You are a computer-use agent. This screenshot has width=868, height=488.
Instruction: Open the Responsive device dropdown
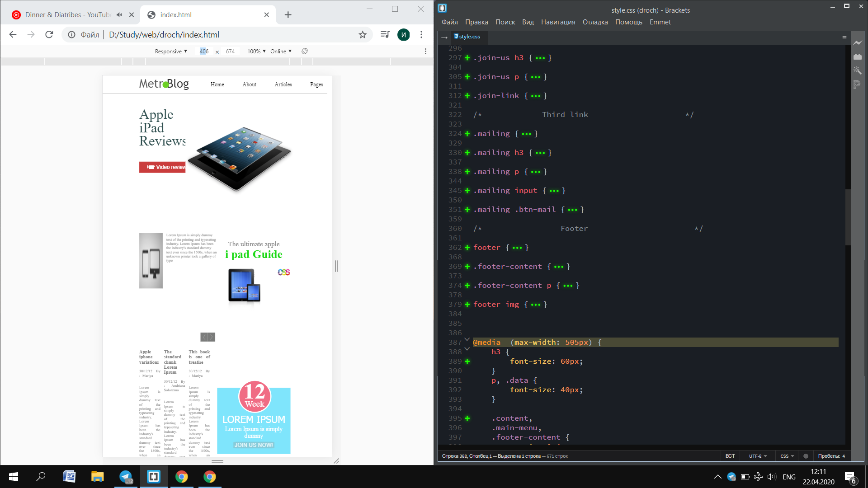pos(171,52)
